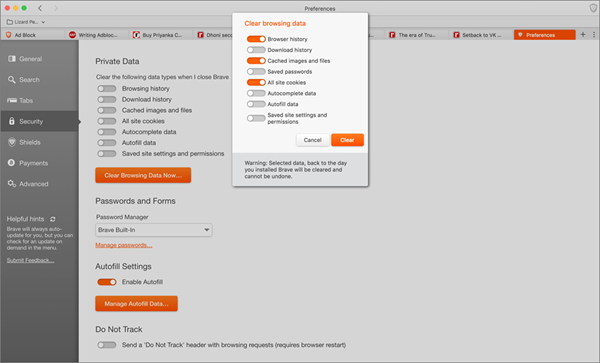Click the 'Private Data' heading

(x=117, y=61)
